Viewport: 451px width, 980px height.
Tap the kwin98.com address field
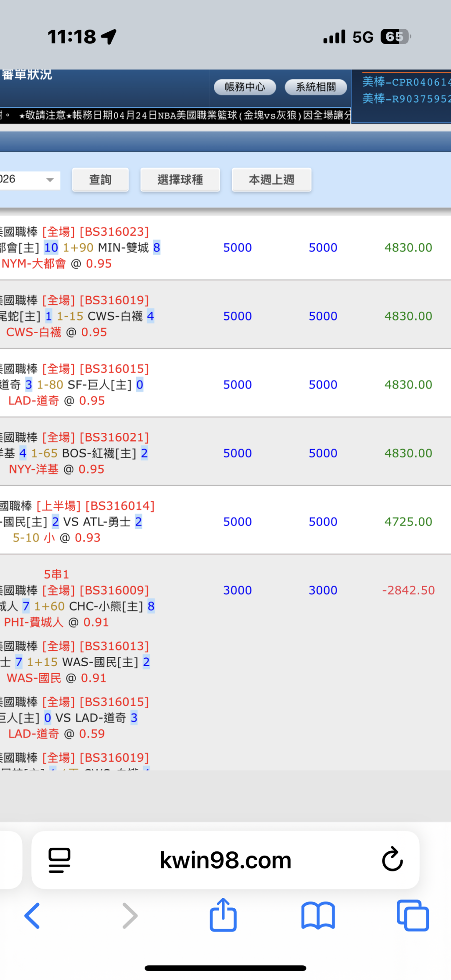point(225,860)
